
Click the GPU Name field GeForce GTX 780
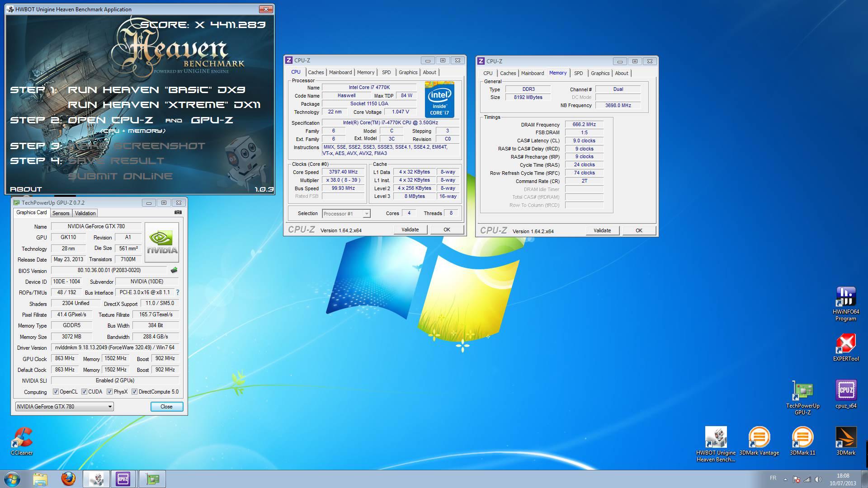tap(96, 226)
